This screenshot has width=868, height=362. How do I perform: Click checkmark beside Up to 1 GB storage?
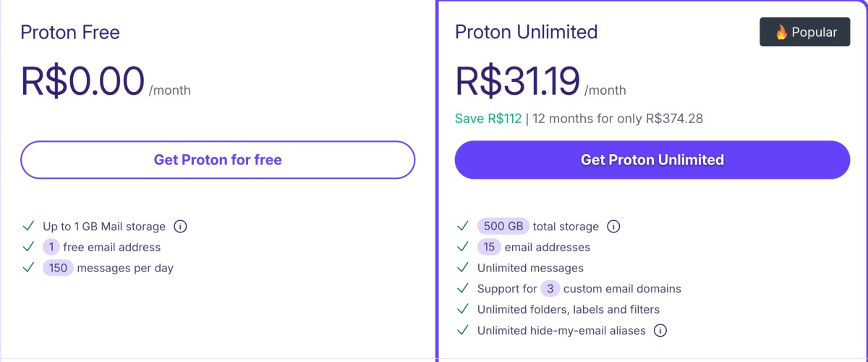28,227
